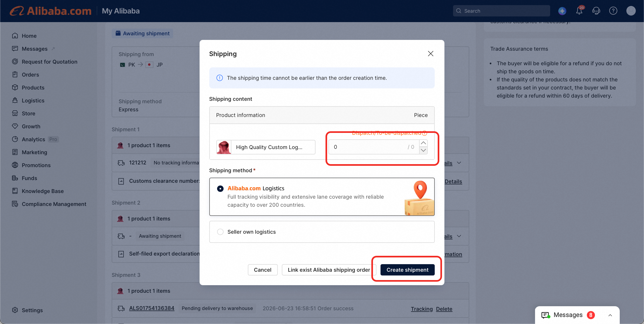Viewport: 644px width, 324px height.
Task: Click Tracking link in Shipment 3
Action: [422, 309]
